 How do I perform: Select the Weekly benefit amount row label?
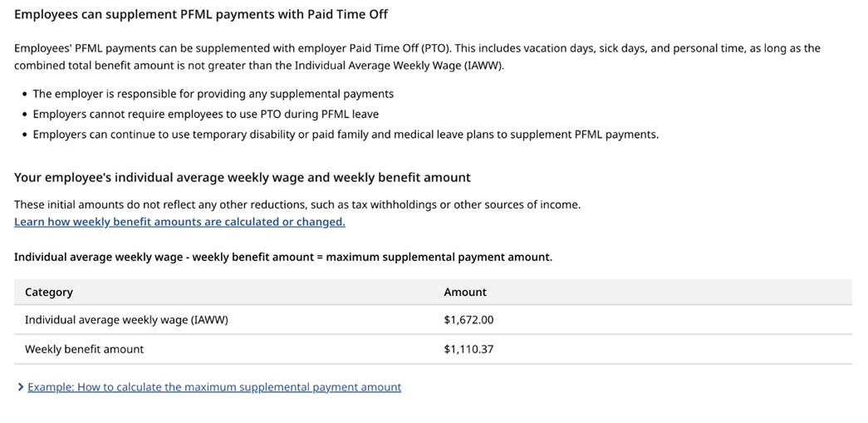point(84,349)
